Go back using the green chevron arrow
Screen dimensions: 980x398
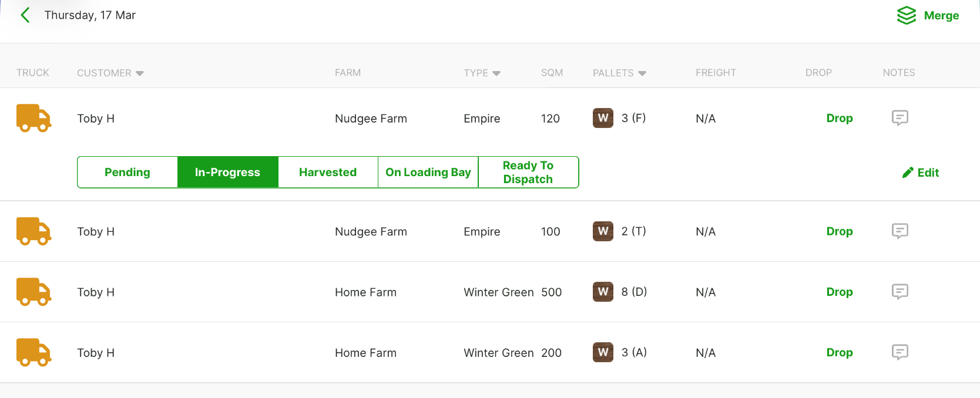[x=25, y=15]
